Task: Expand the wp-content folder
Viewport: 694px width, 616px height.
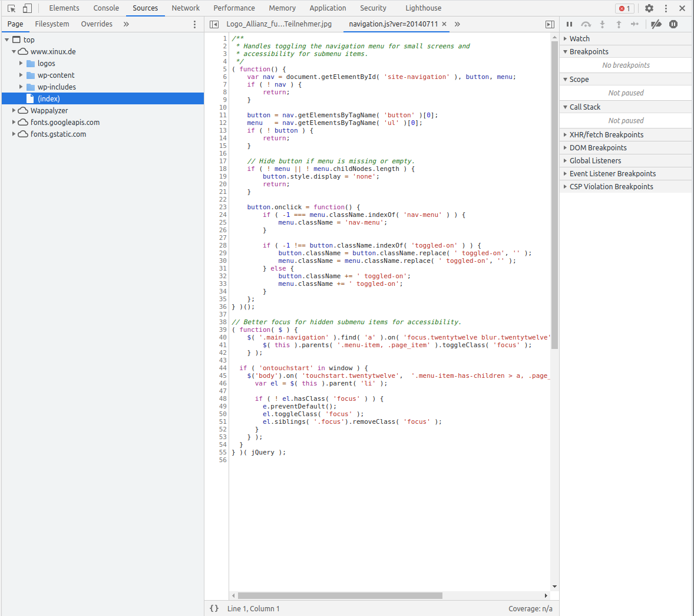Action: click(21, 75)
